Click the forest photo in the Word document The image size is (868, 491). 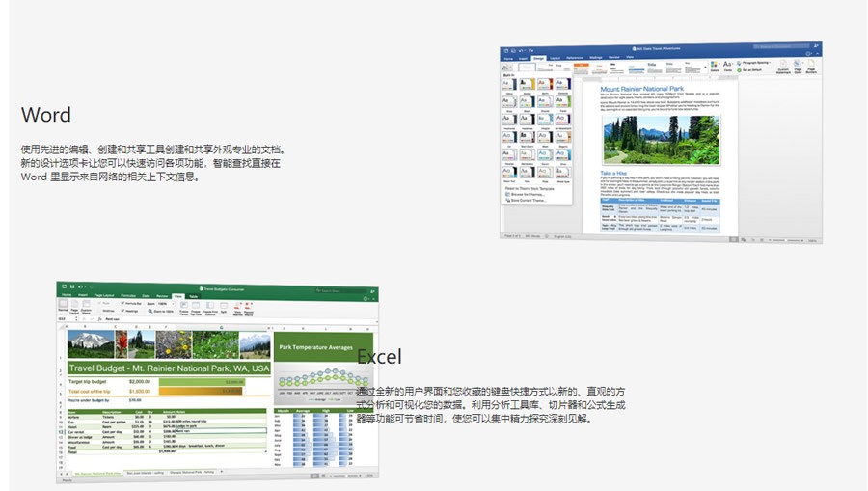pyautogui.click(x=661, y=140)
